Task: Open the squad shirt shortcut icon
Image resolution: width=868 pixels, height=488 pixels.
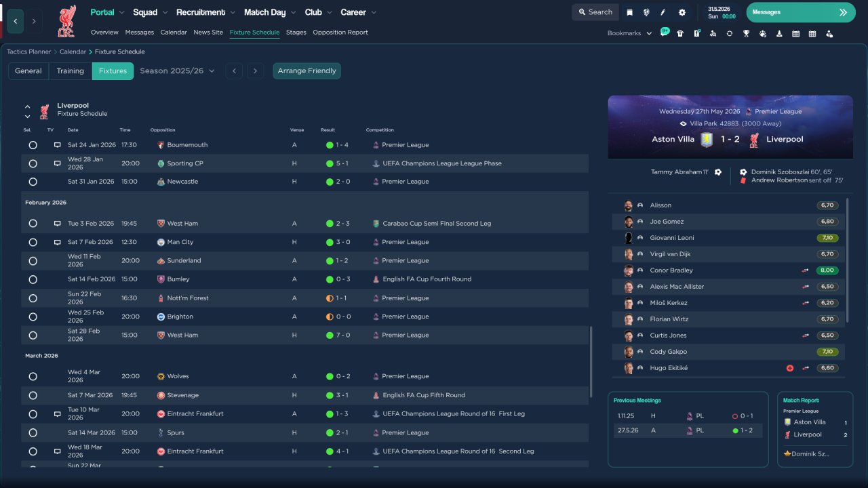Action: click(x=680, y=33)
